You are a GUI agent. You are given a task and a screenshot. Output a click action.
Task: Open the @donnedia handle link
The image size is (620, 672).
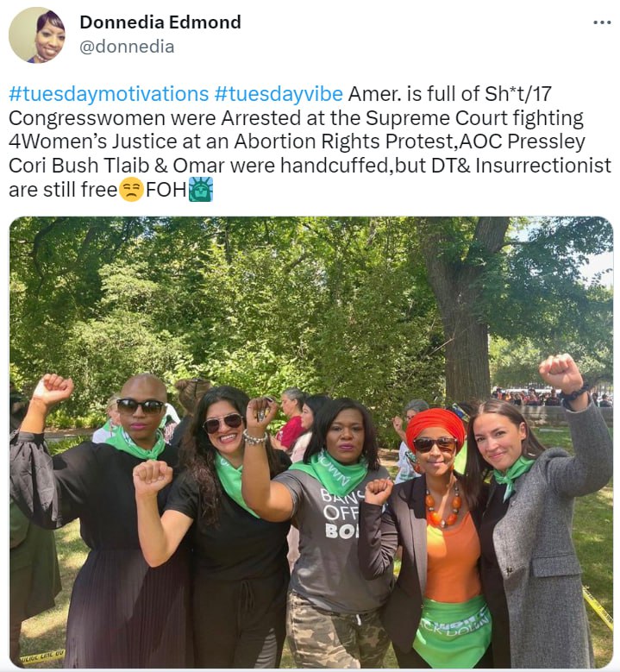tap(127, 47)
